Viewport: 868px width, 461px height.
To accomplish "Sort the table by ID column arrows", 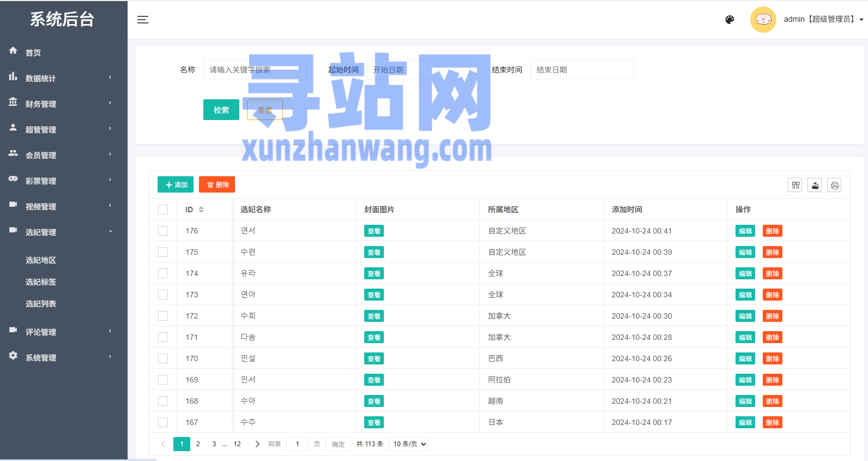I will [x=201, y=209].
